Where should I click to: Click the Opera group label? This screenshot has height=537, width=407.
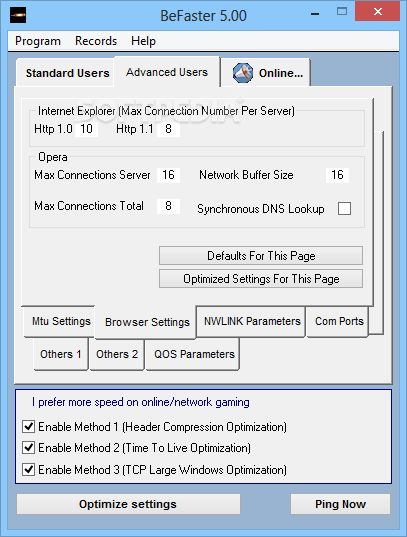(x=53, y=157)
